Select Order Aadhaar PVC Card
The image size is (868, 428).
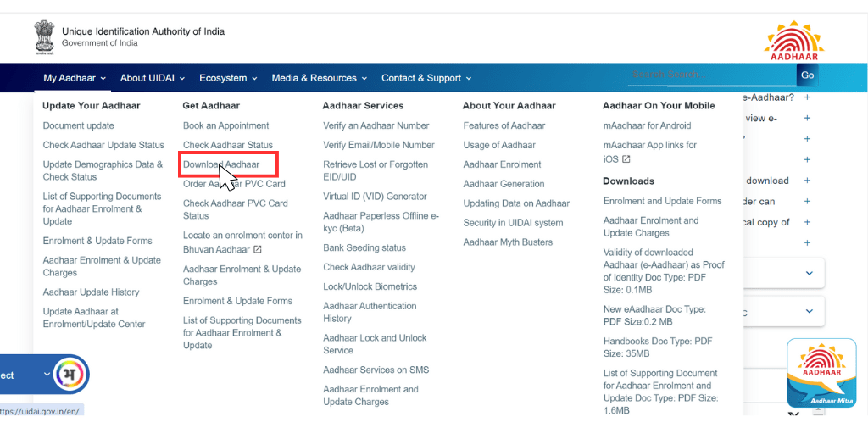(x=234, y=184)
